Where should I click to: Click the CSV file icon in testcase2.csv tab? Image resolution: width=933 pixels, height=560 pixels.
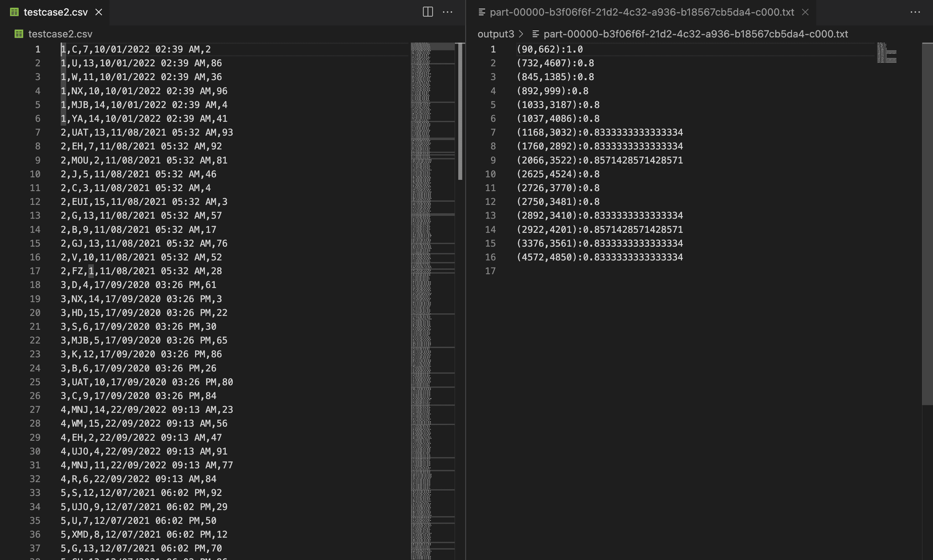click(x=14, y=12)
